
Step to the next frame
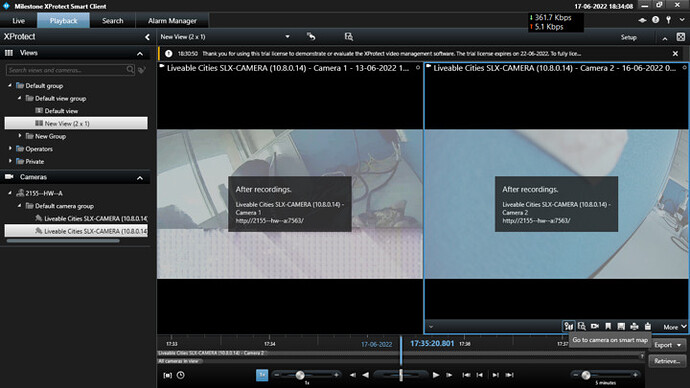(x=449, y=375)
